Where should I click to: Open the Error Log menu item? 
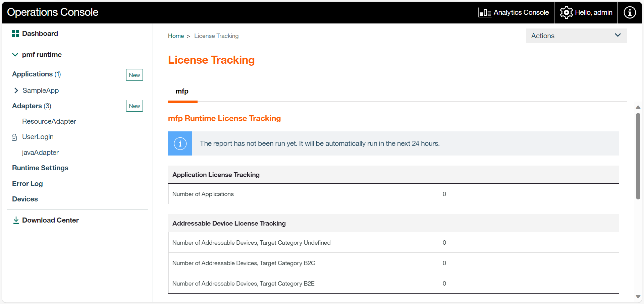(27, 183)
